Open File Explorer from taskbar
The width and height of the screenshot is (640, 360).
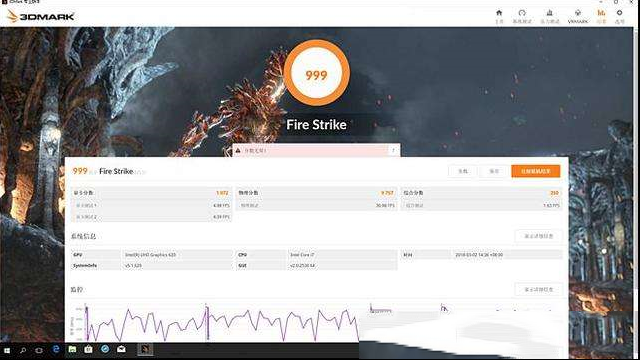pyautogui.click(x=72, y=349)
